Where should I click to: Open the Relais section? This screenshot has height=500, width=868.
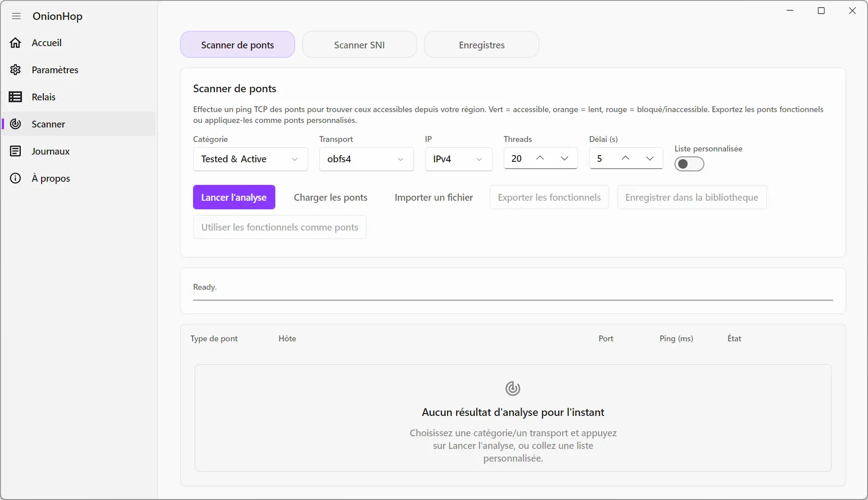pyautogui.click(x=79, y=97)
